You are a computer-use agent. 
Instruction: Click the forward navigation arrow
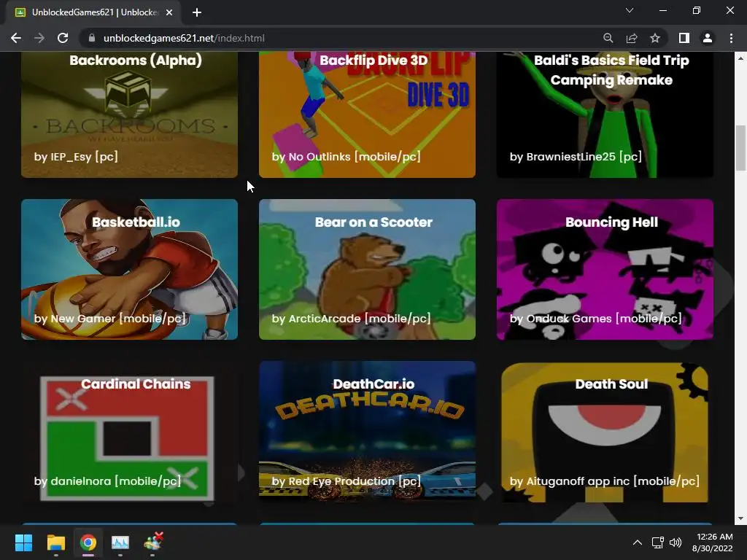coord(39,38)
